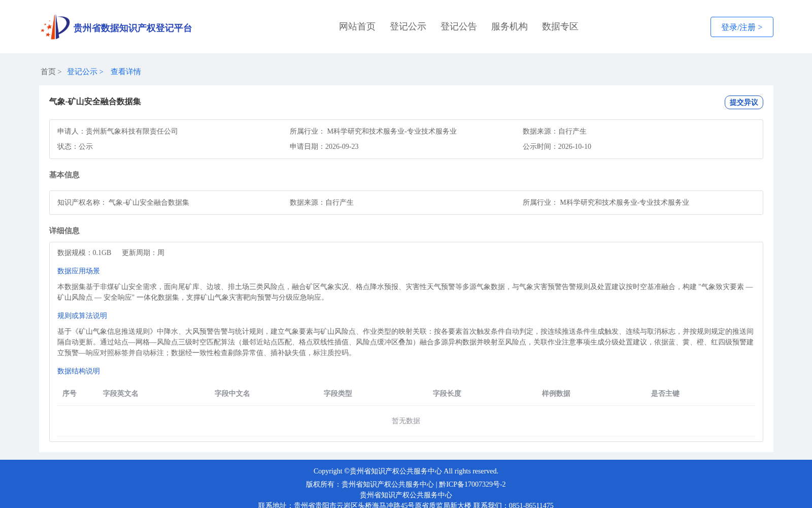Click the 详细信息 section heading

point(64,231)
